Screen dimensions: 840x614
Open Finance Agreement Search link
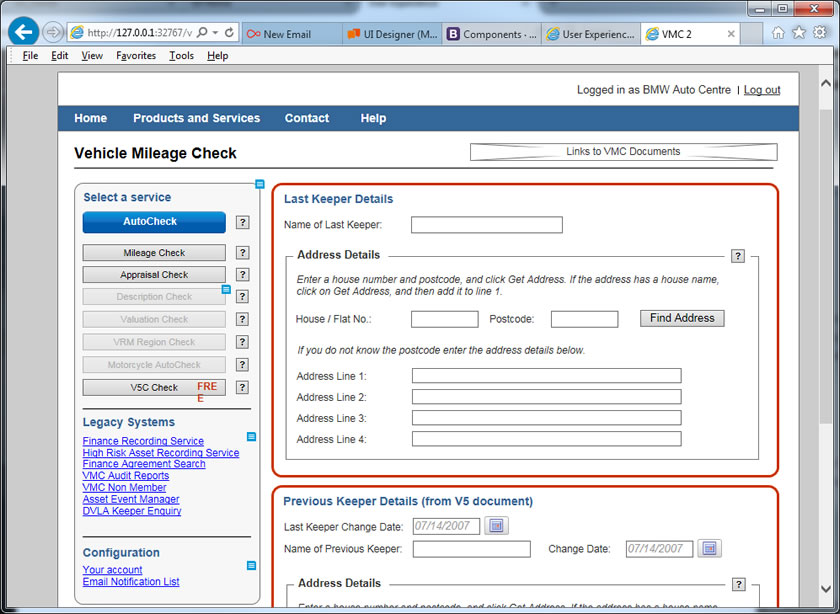pyautogui.click(x=144, y=464)
